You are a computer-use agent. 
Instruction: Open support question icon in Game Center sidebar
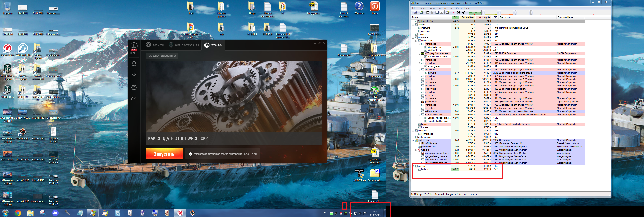tap(134, 99)
